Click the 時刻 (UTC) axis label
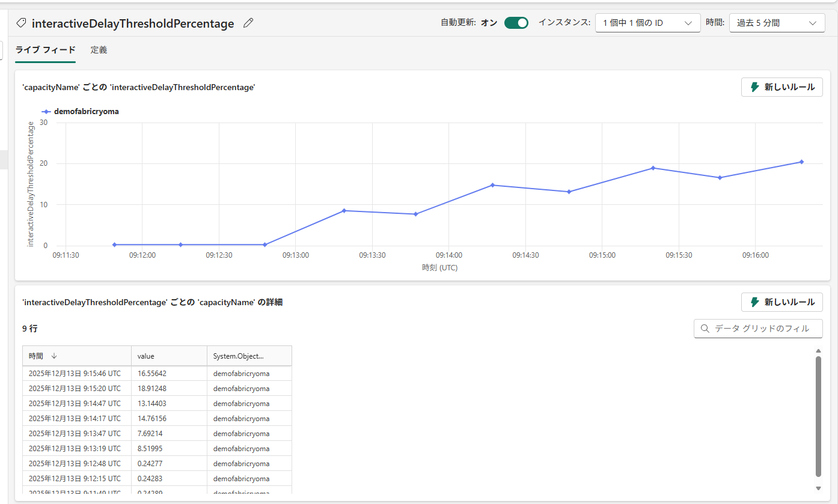This screenshot has height=504, width=838. pos(439,268)
